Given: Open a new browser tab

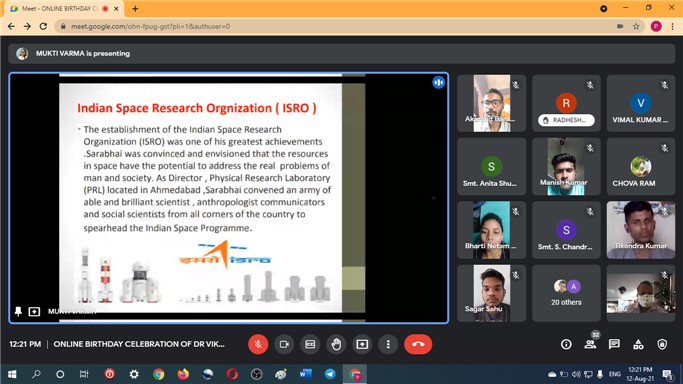Looking at the screenshot, I should click(x=135, y=9).
